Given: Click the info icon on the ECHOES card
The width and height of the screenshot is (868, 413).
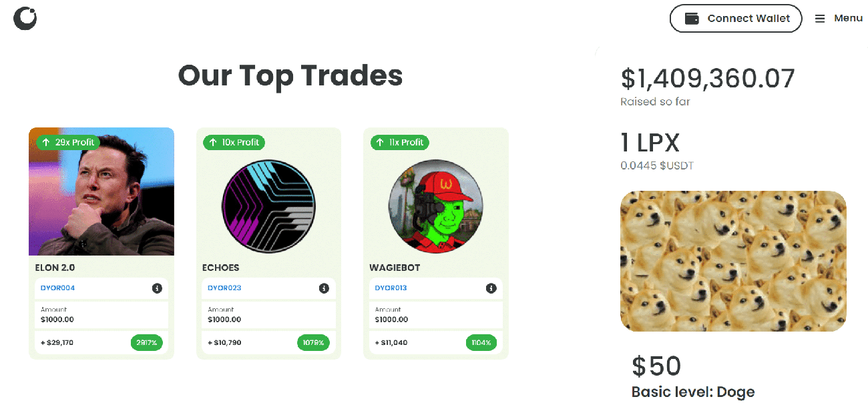Looking at the screenshot, I should coord(324,288).
